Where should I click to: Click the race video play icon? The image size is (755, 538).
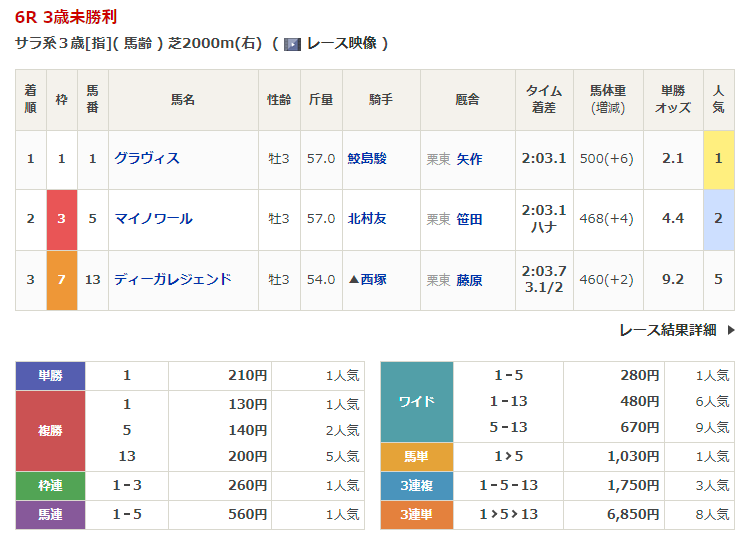pyautogui.click(x=292, y=44)
